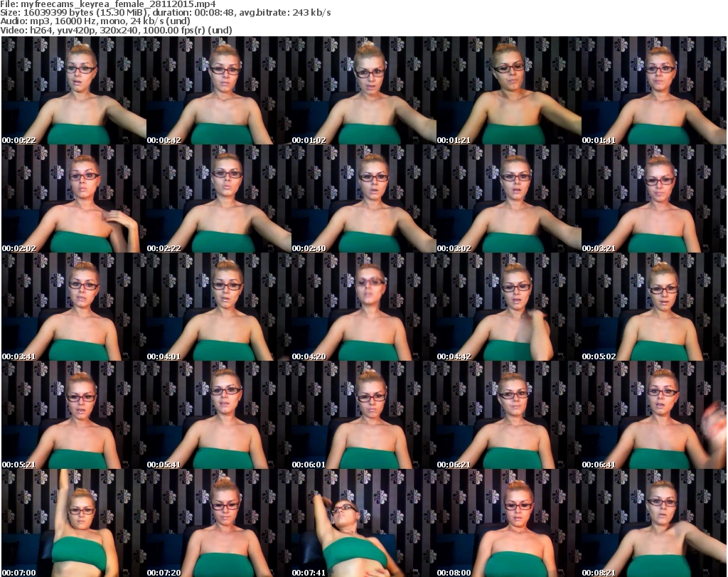The width and height of the screenshot is (728, 577).
Task: Select the thumbnail stamped 00:00:42
Action: tap(219, 90)
